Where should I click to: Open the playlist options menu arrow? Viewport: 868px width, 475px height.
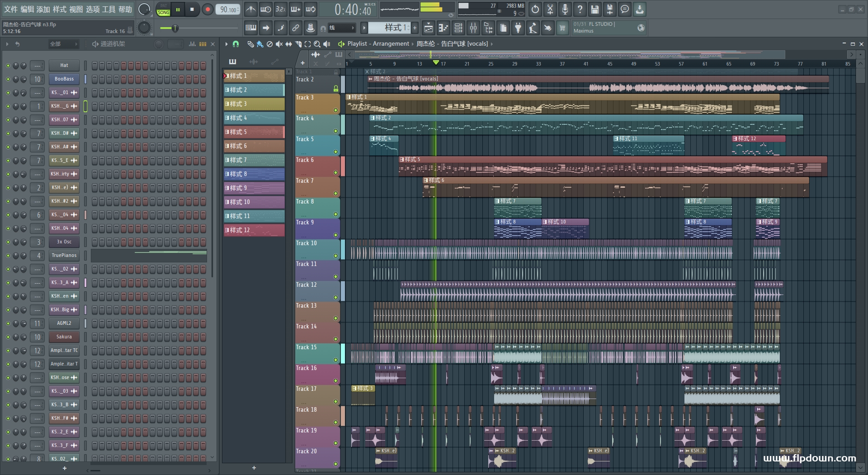click(x=226, y=44)
